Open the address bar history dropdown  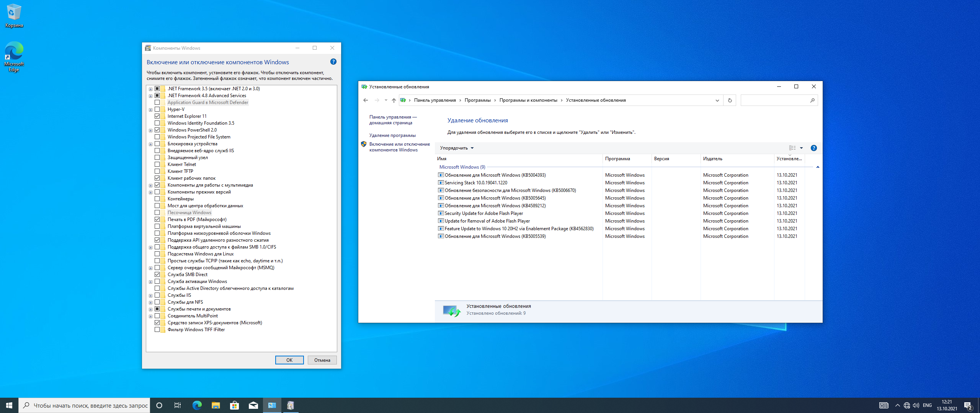(717, 100)
